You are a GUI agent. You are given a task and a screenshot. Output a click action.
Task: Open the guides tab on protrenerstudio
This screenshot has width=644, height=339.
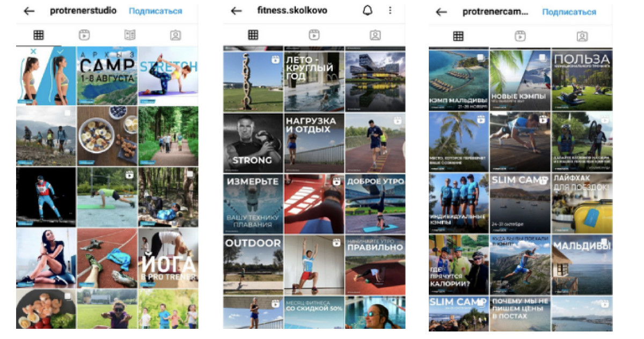point(129,35)
